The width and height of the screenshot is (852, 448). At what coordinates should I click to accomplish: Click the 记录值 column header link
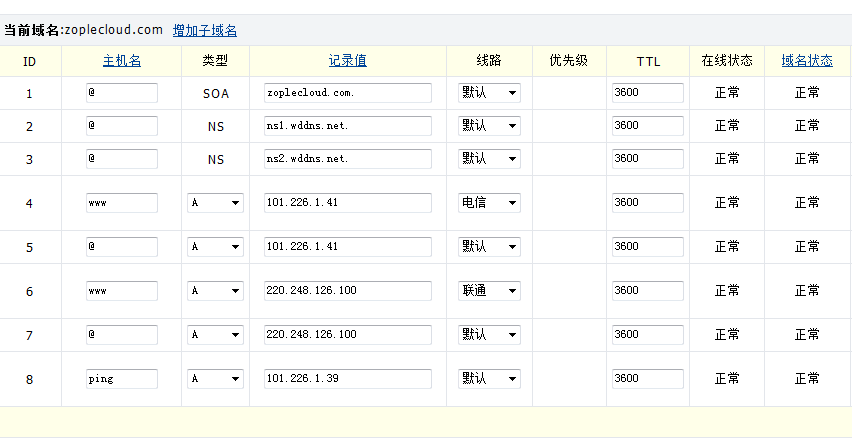(x=347, y=61)
